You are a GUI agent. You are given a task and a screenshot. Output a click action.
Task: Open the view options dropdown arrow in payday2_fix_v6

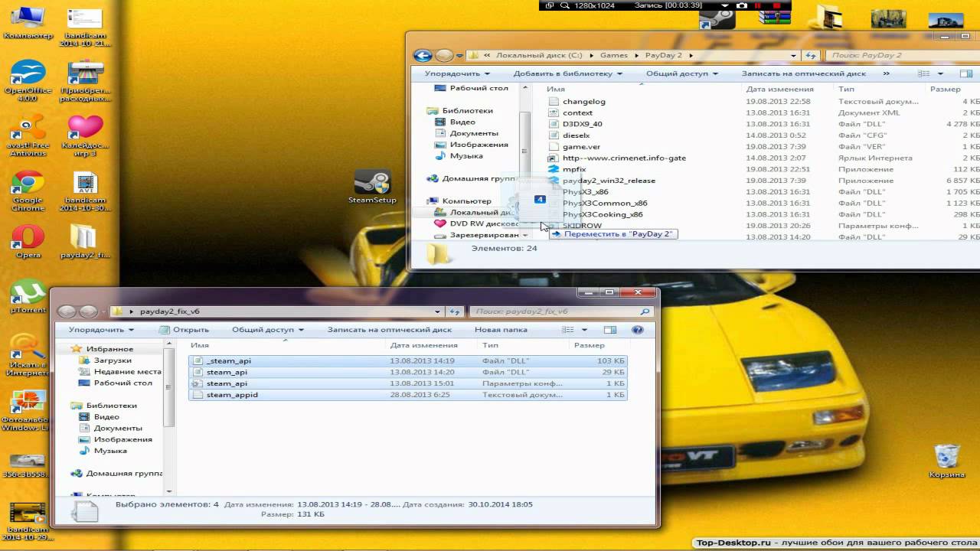(584, 330)
